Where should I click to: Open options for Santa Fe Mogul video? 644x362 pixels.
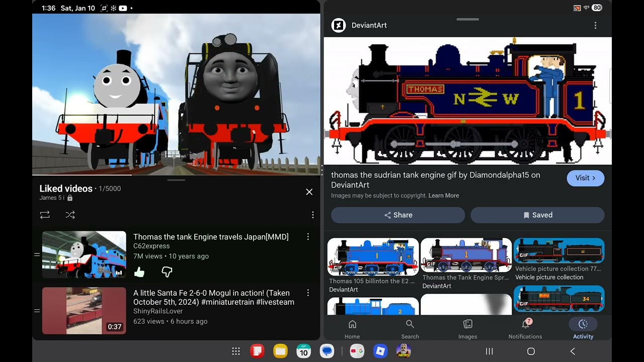(308, 293)
